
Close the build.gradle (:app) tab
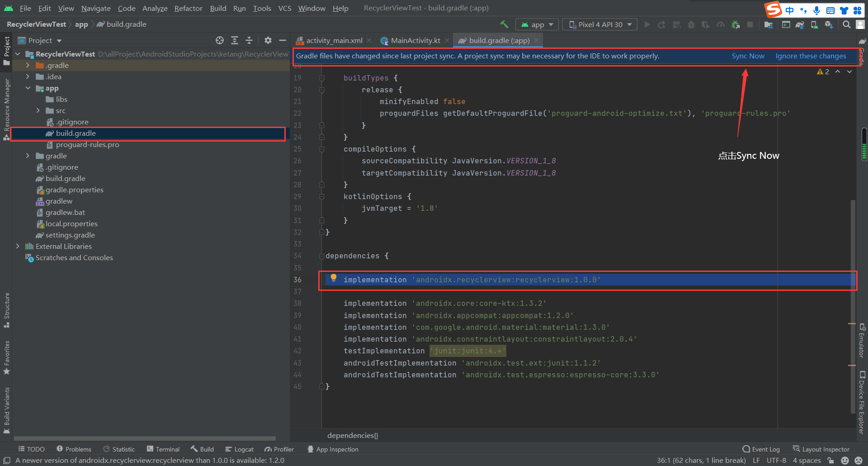coord(536,40)
